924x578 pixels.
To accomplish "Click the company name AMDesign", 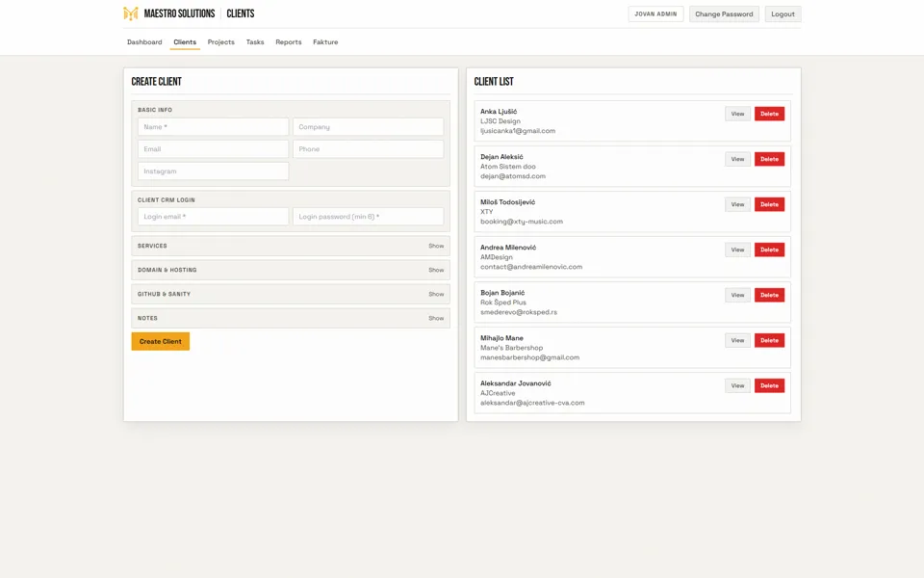I will (x=497, y=257).
